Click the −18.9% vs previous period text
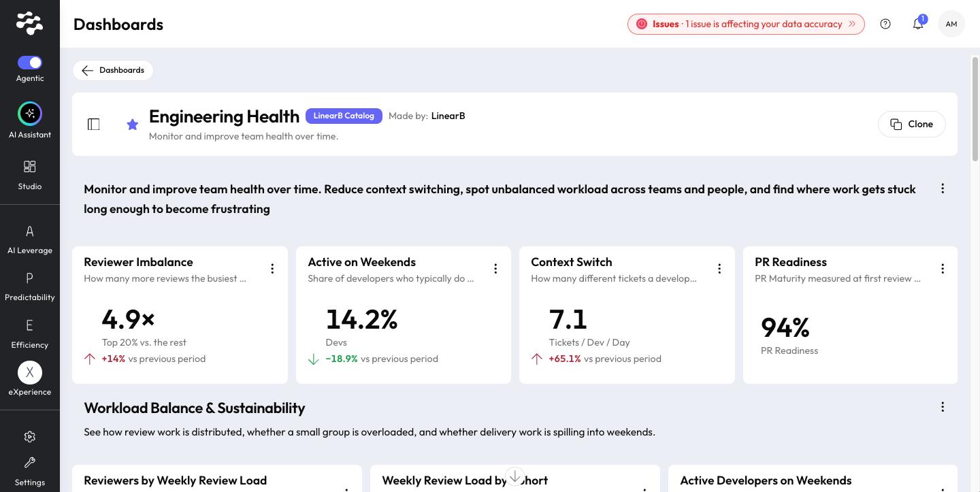Screen dimensions: 980x492 [x=382, y=359]
